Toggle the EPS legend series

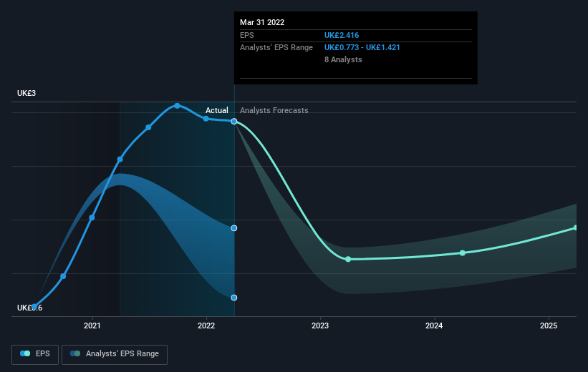35,354
